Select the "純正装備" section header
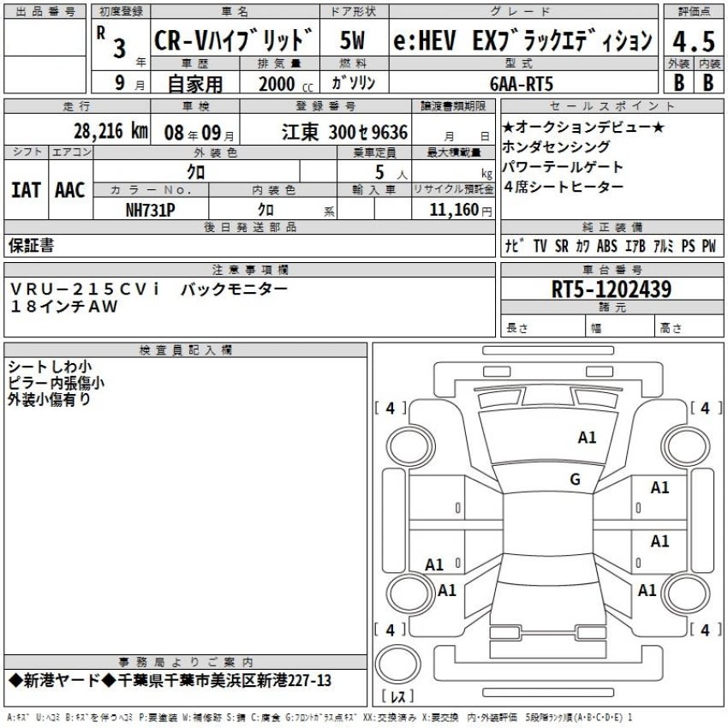This screenshot has height=728, width=728. [x=612, y=227]
